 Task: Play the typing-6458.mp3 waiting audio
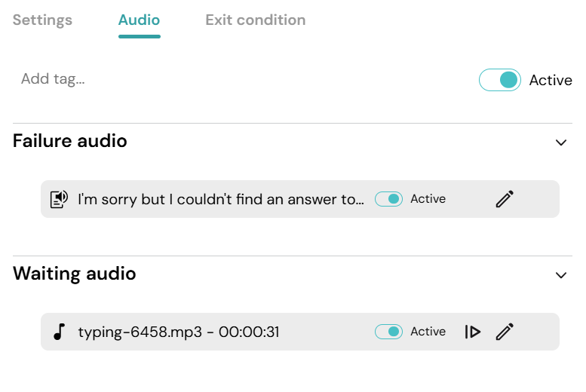click(x=473, y=332)
